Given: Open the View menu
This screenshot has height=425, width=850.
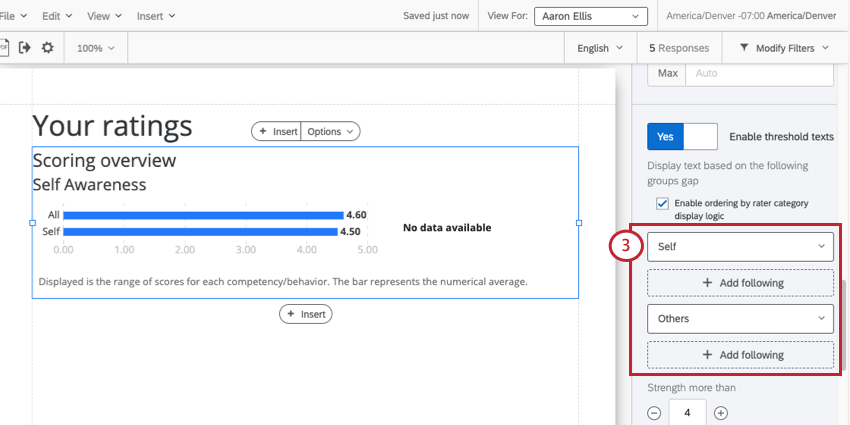Looking at the screenshot, I should click(104, 16).
